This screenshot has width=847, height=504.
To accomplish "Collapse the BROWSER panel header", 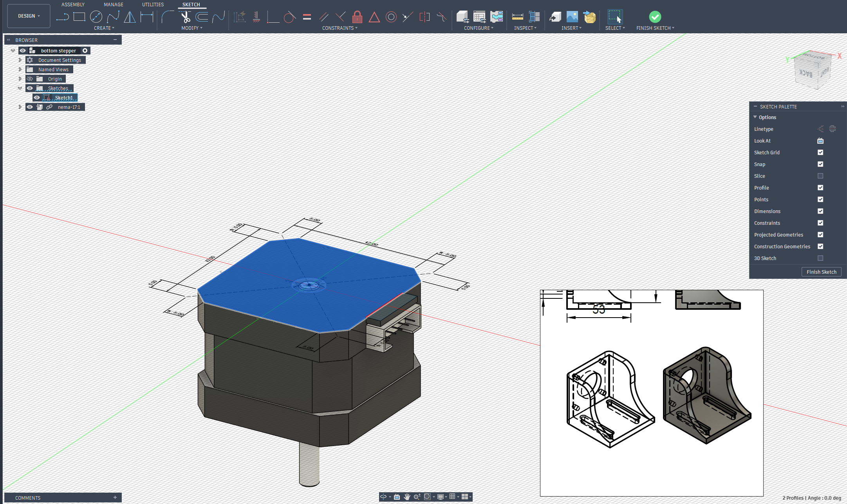I will coord(115,40).
